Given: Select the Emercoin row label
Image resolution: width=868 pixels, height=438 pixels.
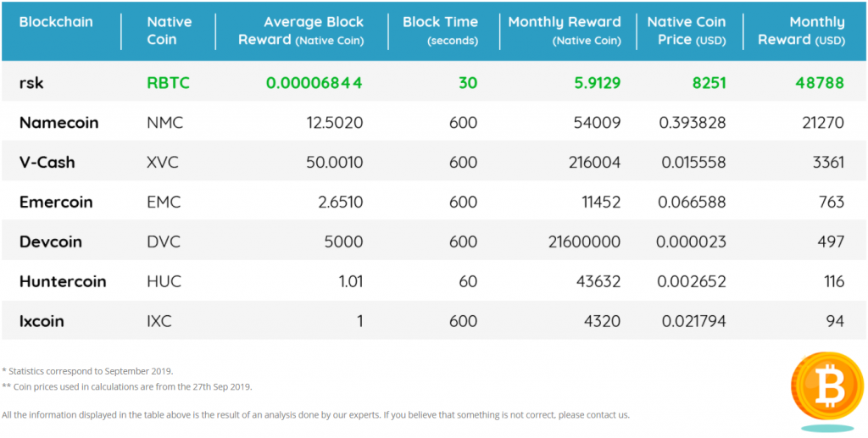Looking at the screenshot, I should coord(56,202).
